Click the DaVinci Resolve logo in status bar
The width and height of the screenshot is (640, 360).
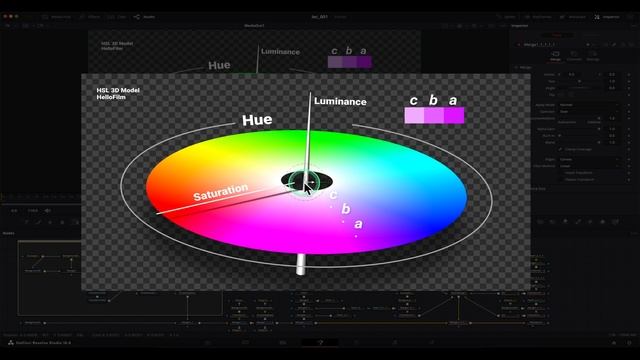tap(11, 342)
